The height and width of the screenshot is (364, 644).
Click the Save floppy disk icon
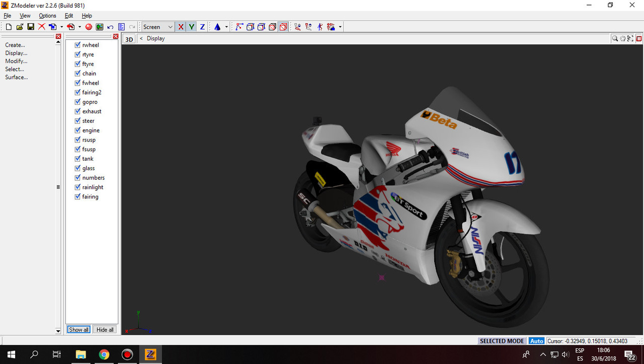31,27
